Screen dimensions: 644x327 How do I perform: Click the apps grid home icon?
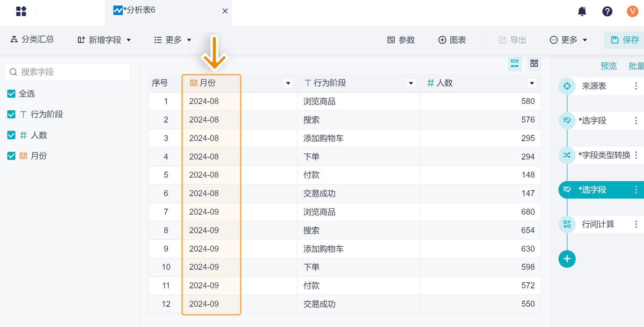click(21, 12)
